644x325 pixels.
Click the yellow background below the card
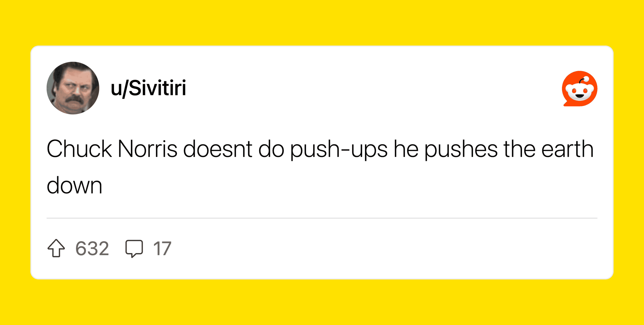tap(322, 303)
